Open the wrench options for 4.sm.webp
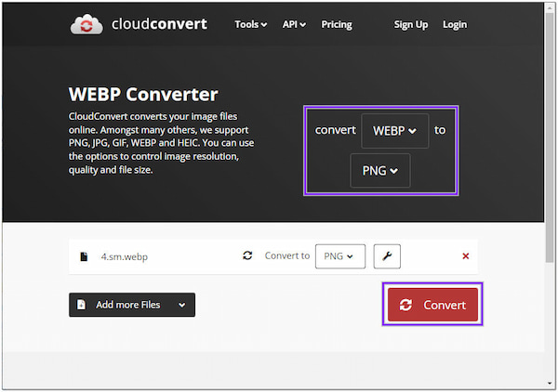Image resolution: width=558 pixels, height=392 pixels. (x=387, y=256)
